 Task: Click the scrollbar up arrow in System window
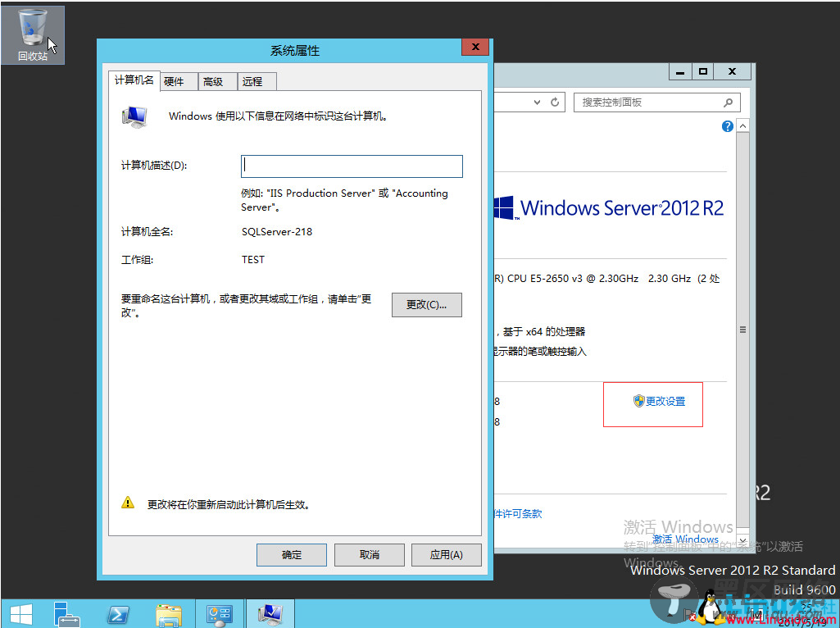click(x=742, y=126)
